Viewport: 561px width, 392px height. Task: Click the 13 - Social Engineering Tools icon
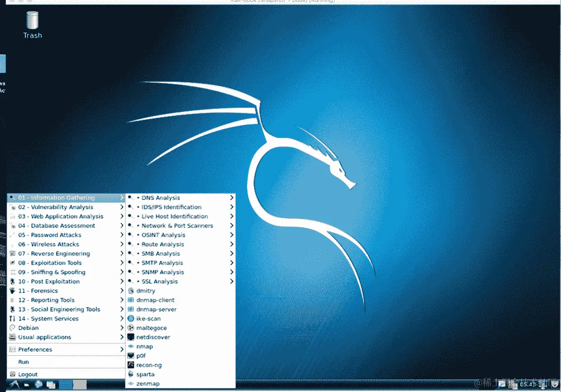[x=12, y=309]
